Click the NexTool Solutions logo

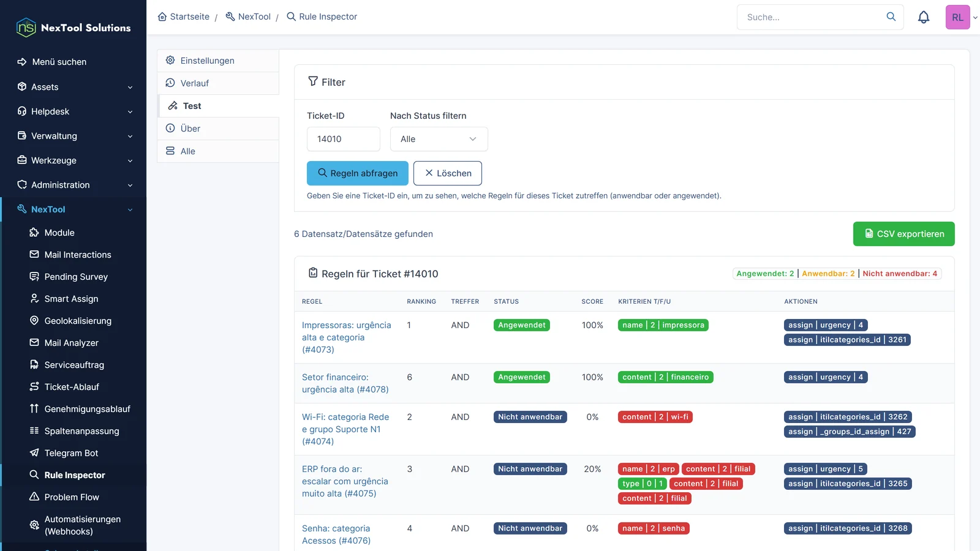click(x=73, y=28)
